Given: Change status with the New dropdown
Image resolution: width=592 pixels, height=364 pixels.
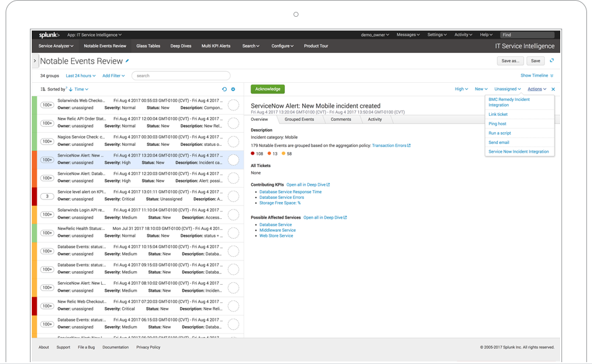Looking at the screenshot, I should 481,89.
